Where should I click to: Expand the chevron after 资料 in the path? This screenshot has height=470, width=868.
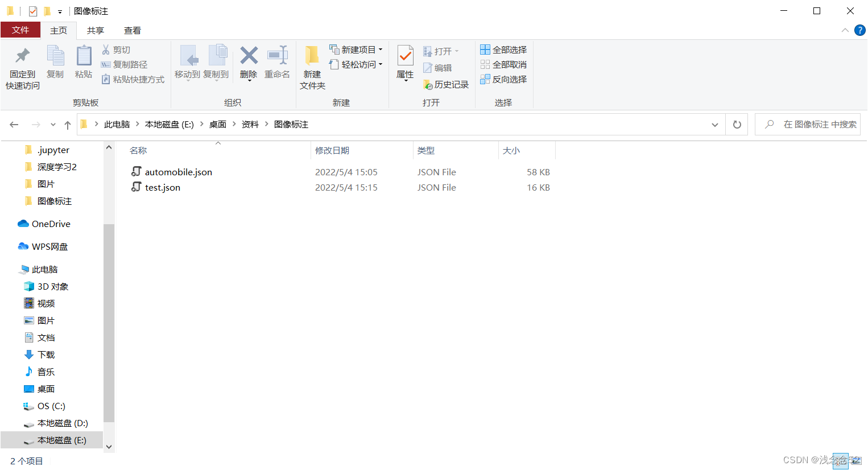tap(266, 124)
